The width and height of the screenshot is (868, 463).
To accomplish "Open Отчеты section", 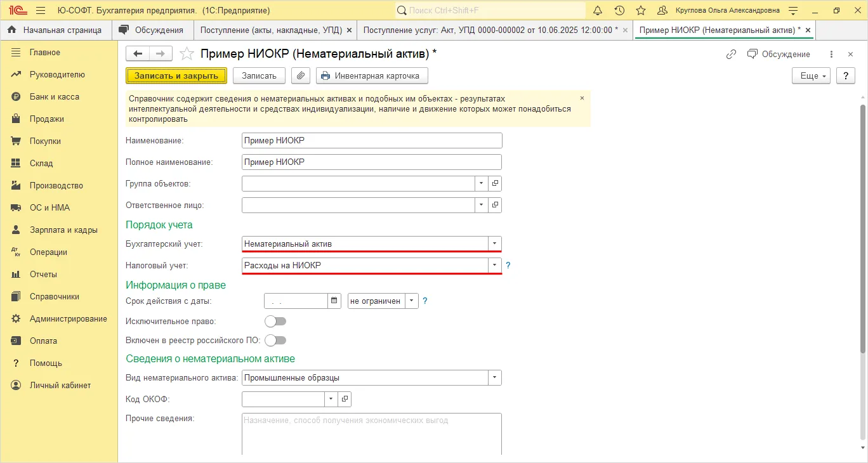I will pyautogui.click(x=43, y=274).
